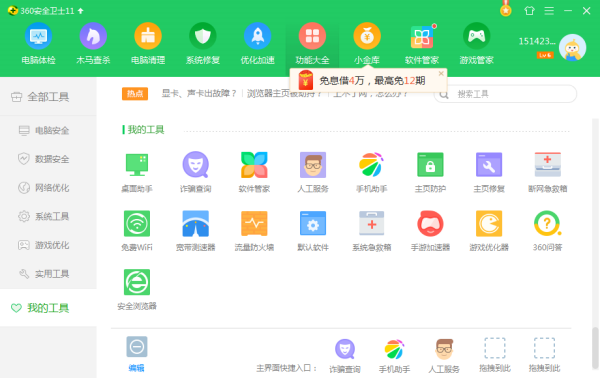Open user avatar profile

coord(572,48)
